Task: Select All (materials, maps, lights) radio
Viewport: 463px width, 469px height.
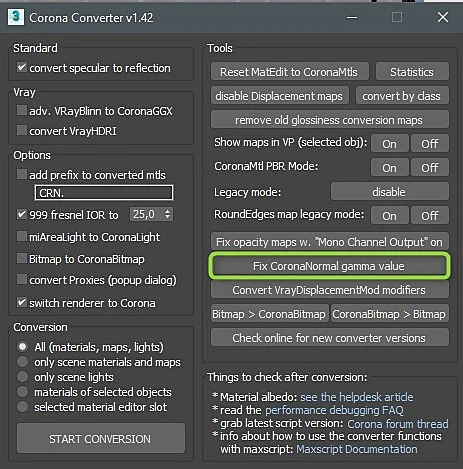Action: (x=22, y=347)
